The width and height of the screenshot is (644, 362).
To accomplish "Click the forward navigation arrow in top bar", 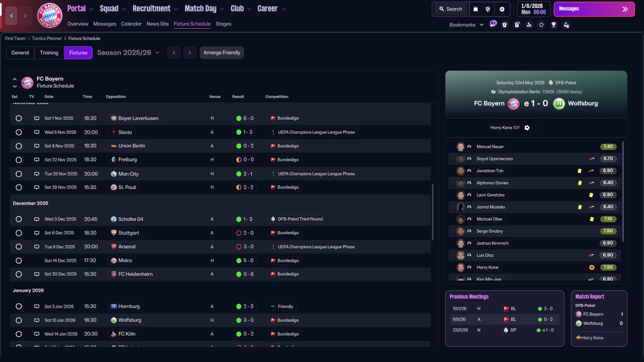I will point(25,16).
